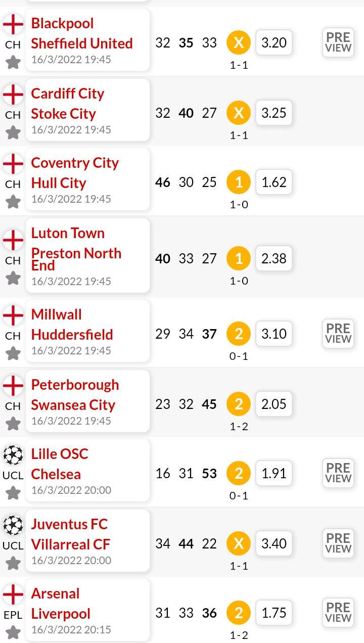Click the orange 1 prediction badge for Coventry City
The image size is (364, 643).
click(x=239, y=182)
